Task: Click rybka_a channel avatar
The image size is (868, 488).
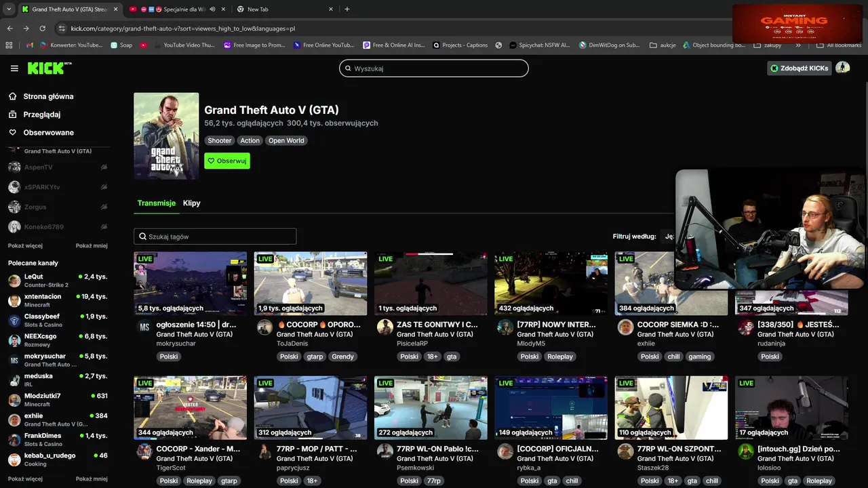Action: pos(505,451)
